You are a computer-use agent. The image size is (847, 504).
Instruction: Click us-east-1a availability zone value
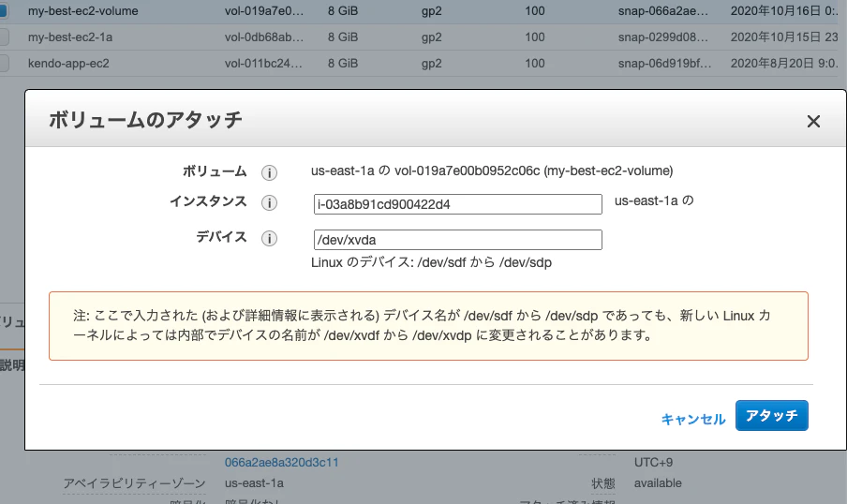point(255,483)
